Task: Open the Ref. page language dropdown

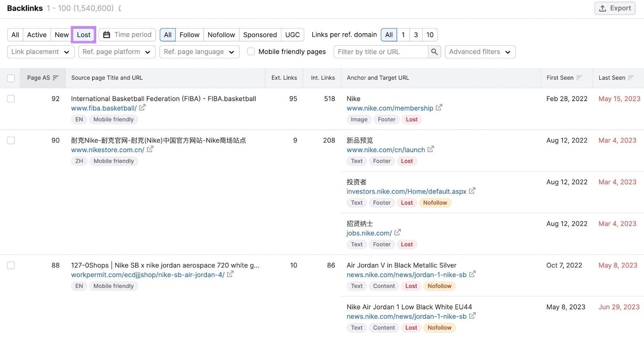Action: coord(200,52)
